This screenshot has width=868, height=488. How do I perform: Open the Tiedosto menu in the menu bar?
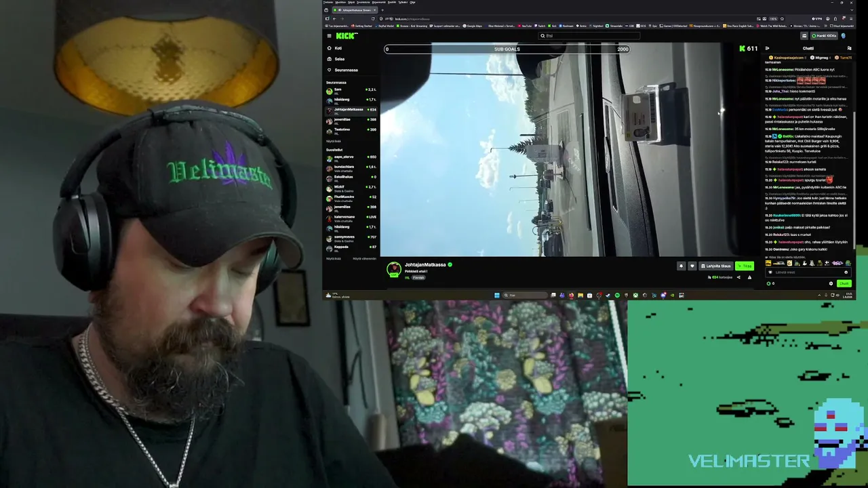328,2
